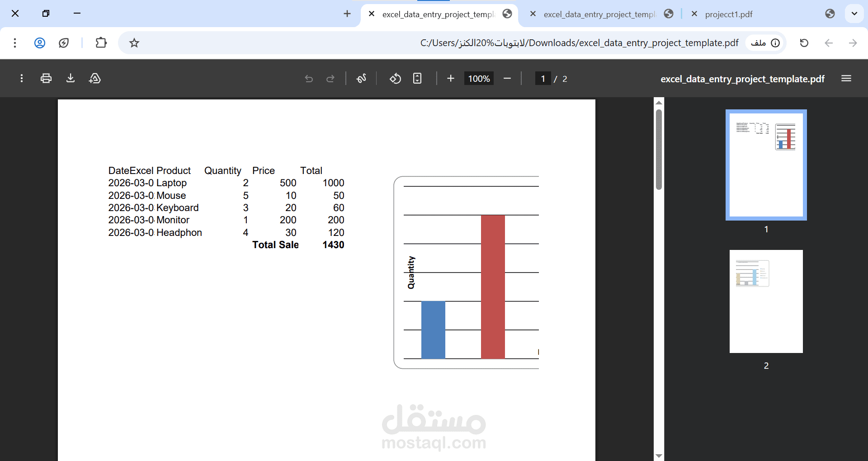
Task: Download the PDF file
Action: [x=71, y=78]
